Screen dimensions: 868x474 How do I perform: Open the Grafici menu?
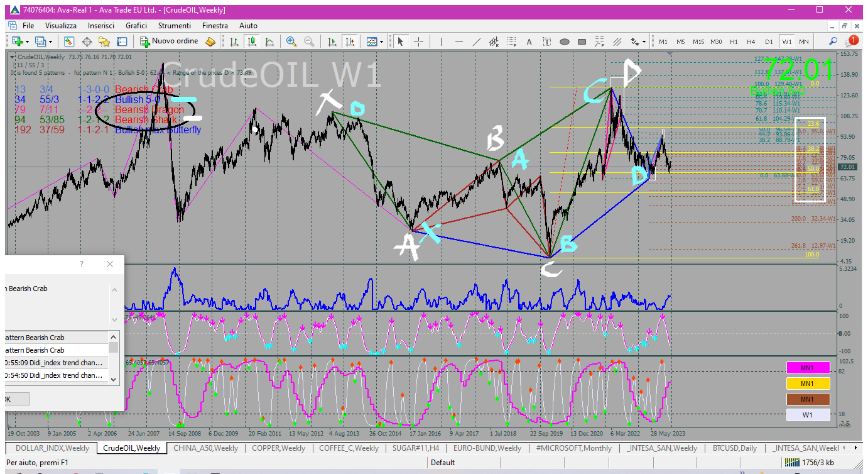(136, 26)
